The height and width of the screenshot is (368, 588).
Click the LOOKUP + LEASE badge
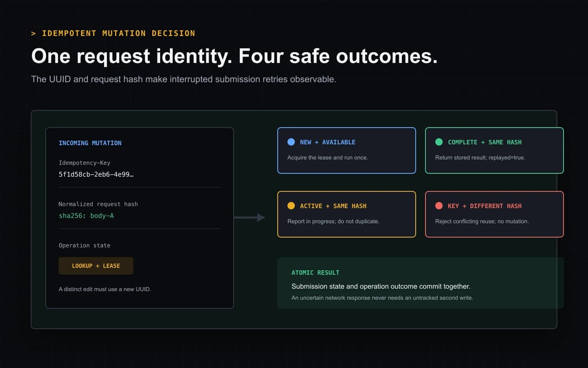click(96, 266)
